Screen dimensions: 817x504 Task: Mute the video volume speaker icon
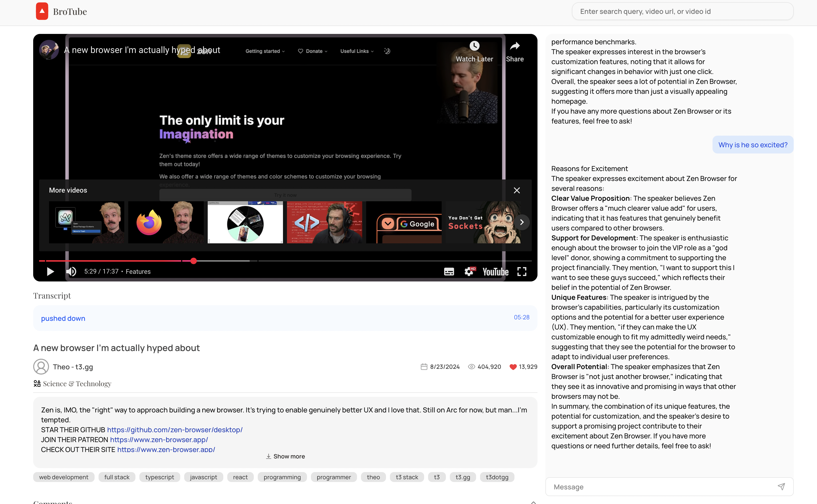tap(71, 271)
